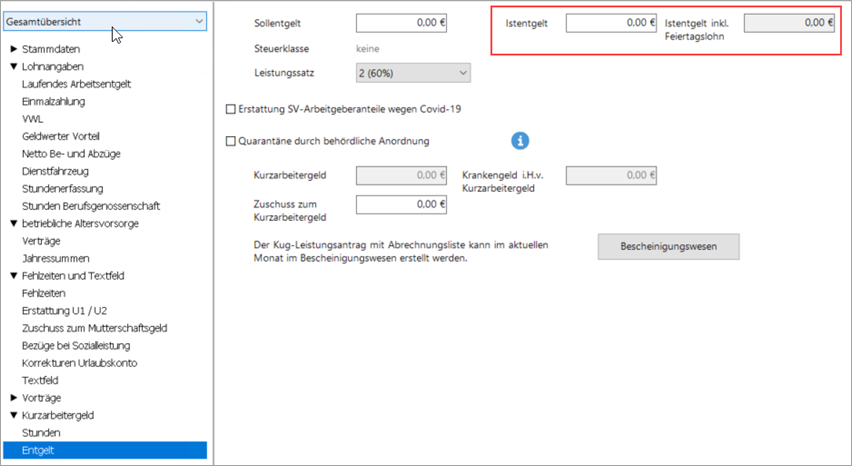This screenshot has height=466, width=852.
Task: Open Stunden under Kurzarbeitergeld
Action: [41, 432]
